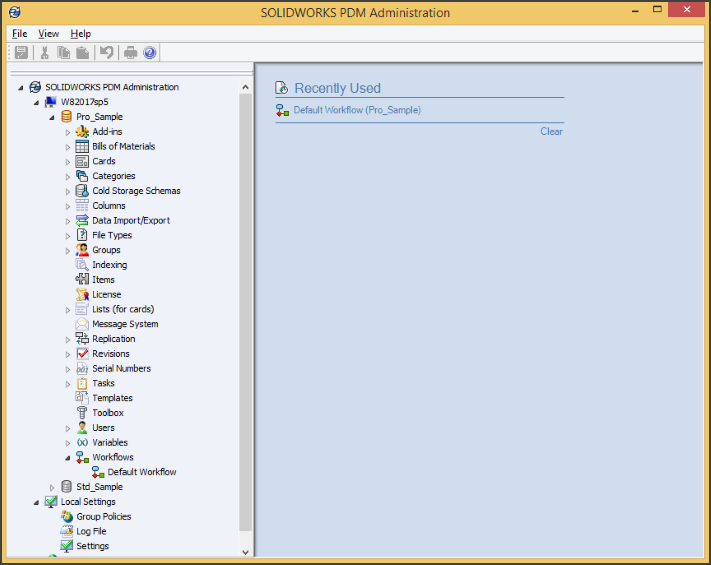The height and width of the screenshot is (565, 711).
Task: Select SOLIDWORKS PDM Administration root node
Action: click(x=112, y=87)
